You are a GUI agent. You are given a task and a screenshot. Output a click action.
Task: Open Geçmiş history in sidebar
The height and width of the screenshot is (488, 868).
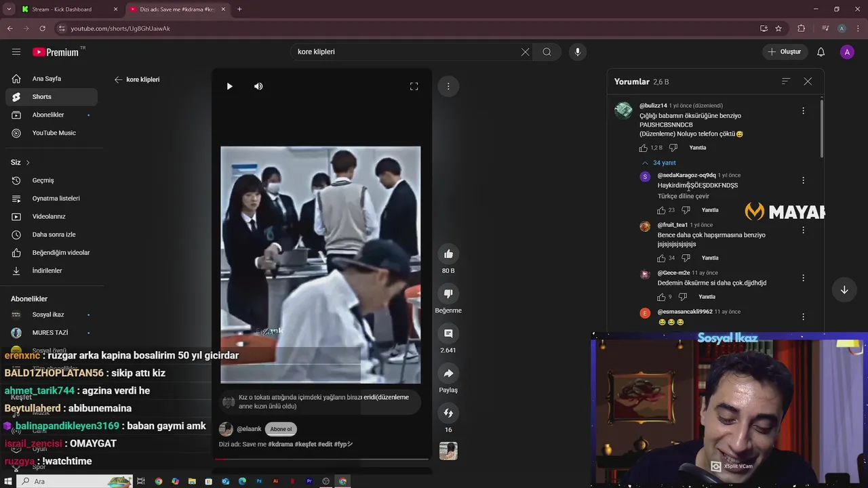[52, 180]
